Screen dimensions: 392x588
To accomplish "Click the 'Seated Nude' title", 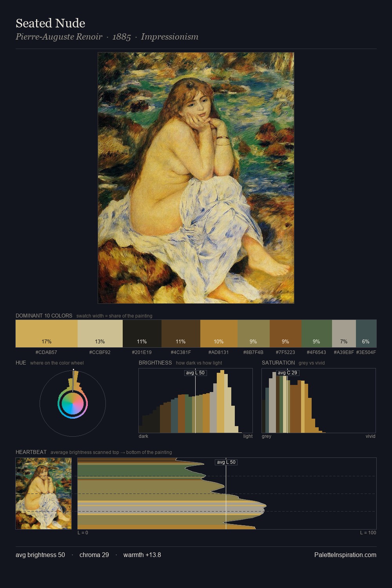I will (x=51, y=23).
